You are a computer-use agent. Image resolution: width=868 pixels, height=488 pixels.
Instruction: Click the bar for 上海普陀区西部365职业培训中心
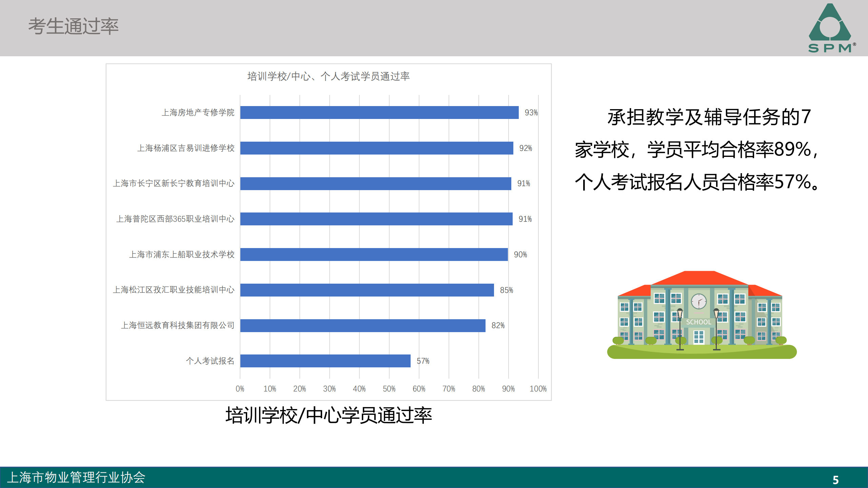click(x=376, y=219)
